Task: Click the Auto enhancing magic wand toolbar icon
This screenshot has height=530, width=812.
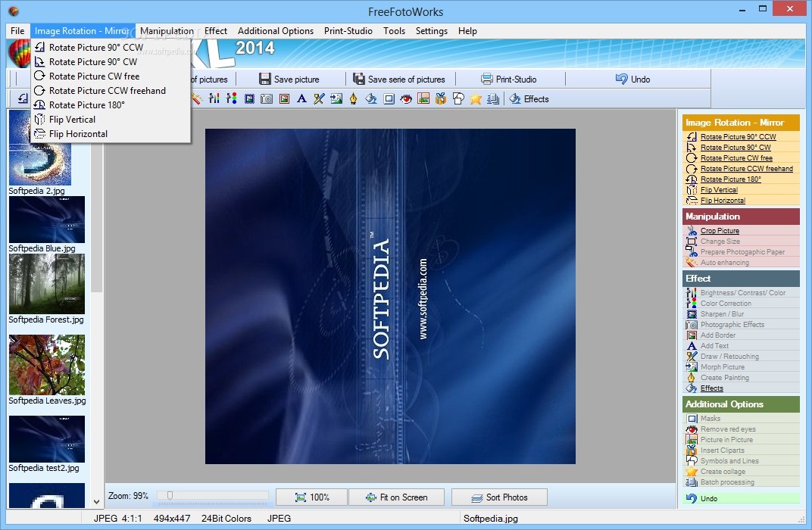Action: click(197, 98)
